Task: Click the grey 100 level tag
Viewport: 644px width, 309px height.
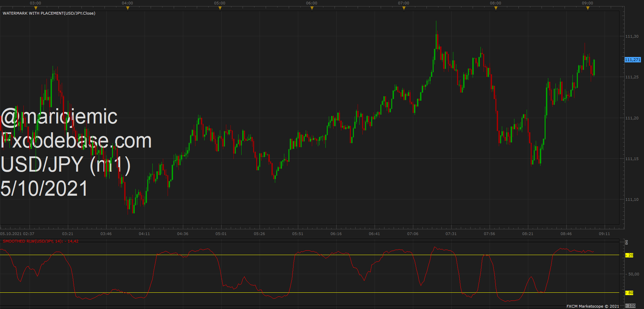Action: tap(630, 306)
